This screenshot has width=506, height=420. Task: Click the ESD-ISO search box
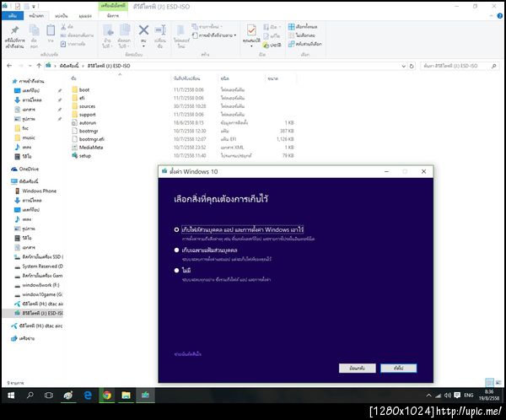point(460,66)
